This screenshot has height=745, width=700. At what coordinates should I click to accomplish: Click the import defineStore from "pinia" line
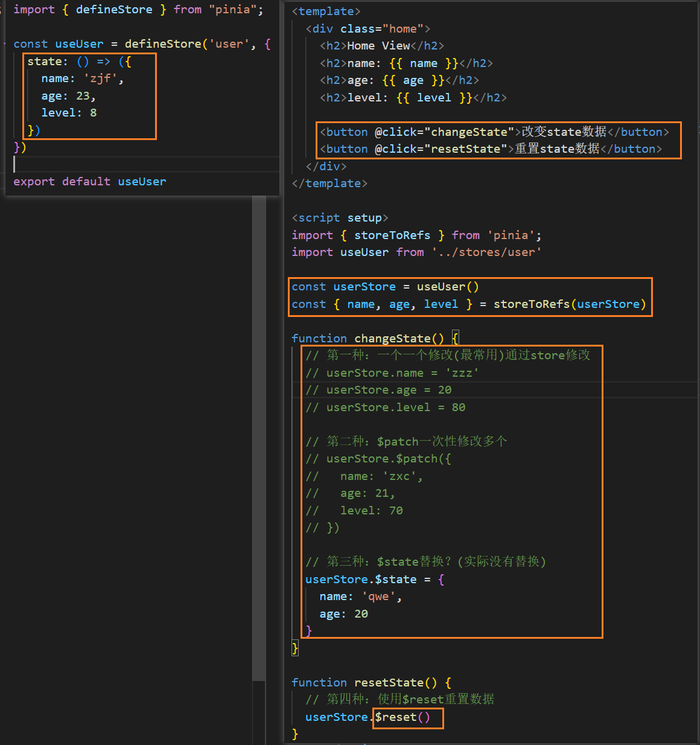click(138, 10)
